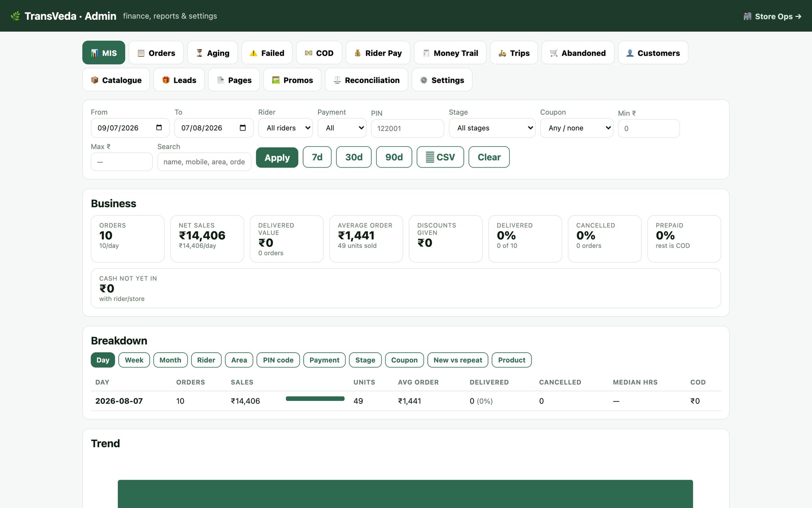
Task: Open the Coupon Any / none dropdown
Action: [577, 128]
